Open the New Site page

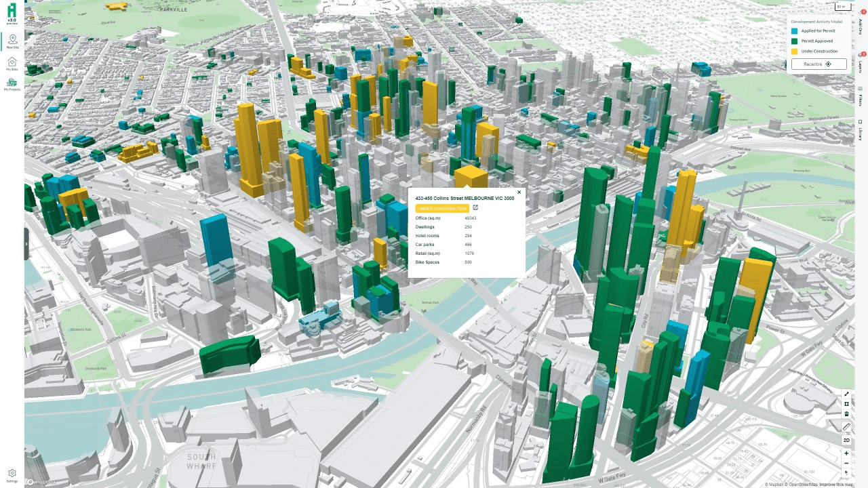point(12,42)
